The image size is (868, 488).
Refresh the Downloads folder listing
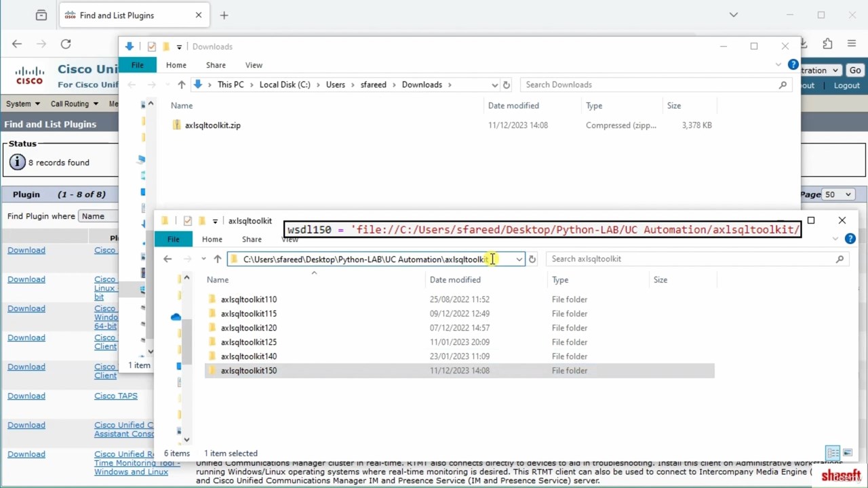pos(506,85)
